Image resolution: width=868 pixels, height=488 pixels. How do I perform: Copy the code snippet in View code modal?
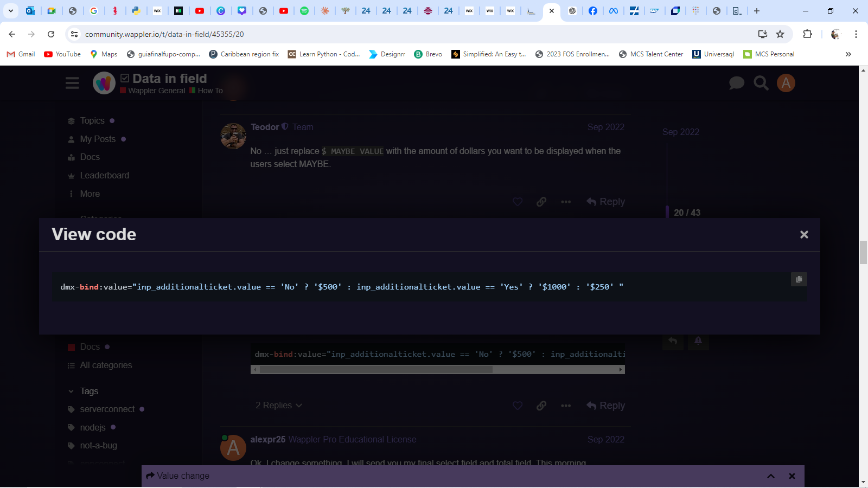tap(799, 279)
